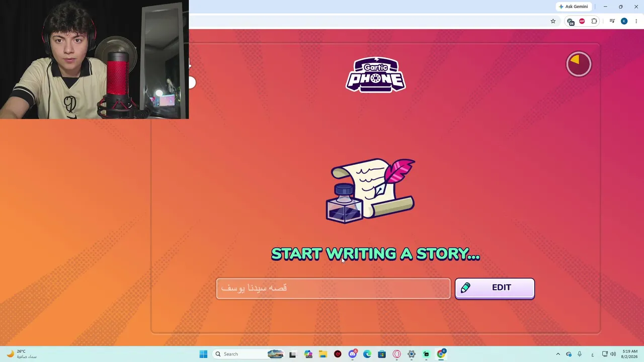Open Microsoft Edge from the taskbar

click(367, 354)
